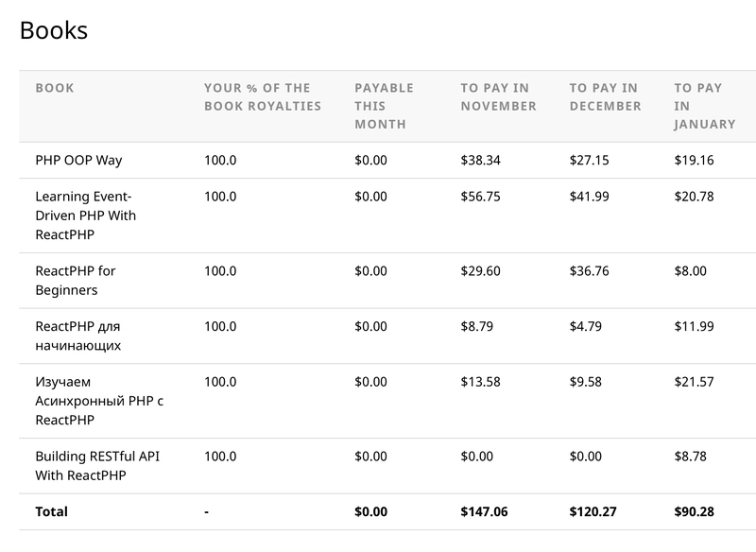Select the $120.27 December total
Image resolution: width=756 pixels, height=552 pixels.
pos(593,511)
